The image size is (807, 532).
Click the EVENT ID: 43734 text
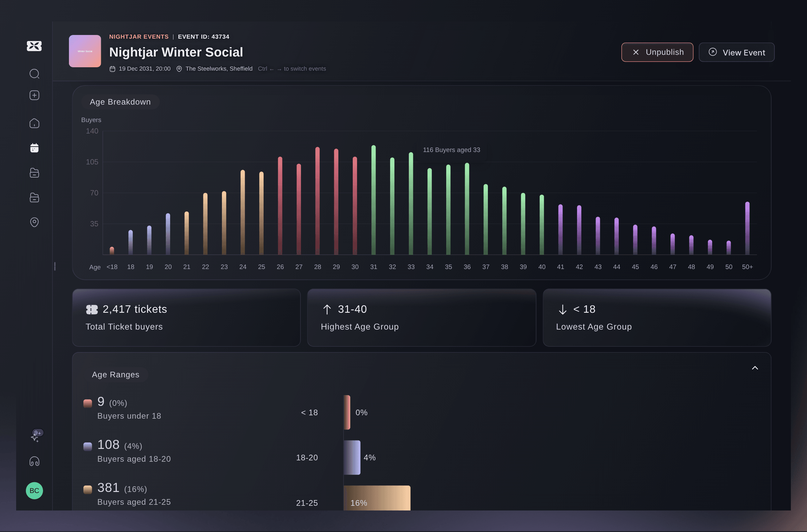[x=203, y=37]
